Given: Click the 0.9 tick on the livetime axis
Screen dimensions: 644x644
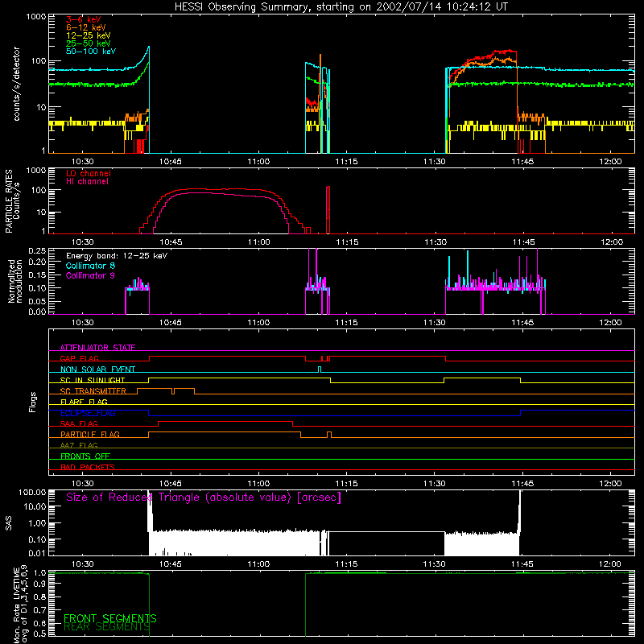Looking at the screenshot, I should [x=39, y=584].
